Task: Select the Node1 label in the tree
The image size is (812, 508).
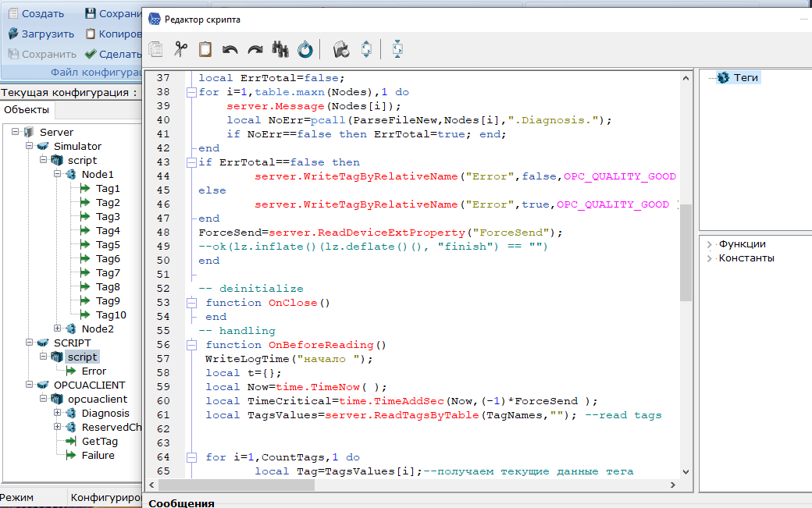Action: pyautogui.click(x=98, y=174)
